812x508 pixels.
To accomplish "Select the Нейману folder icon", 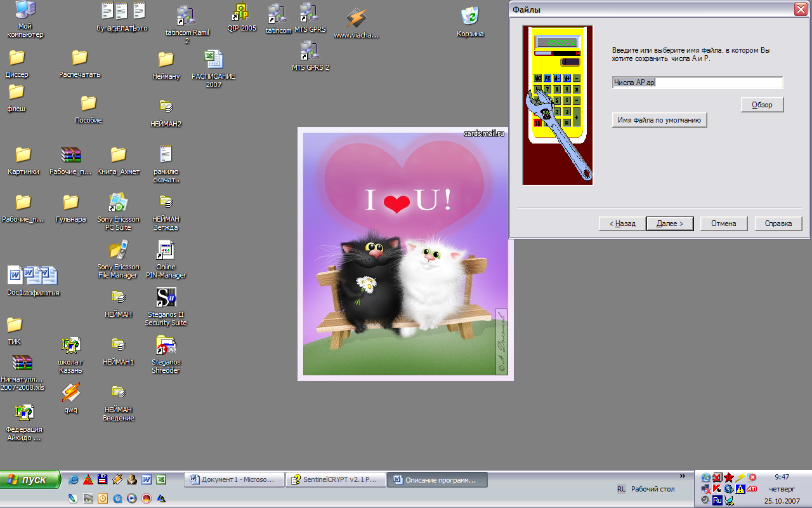I will (166, 65).
